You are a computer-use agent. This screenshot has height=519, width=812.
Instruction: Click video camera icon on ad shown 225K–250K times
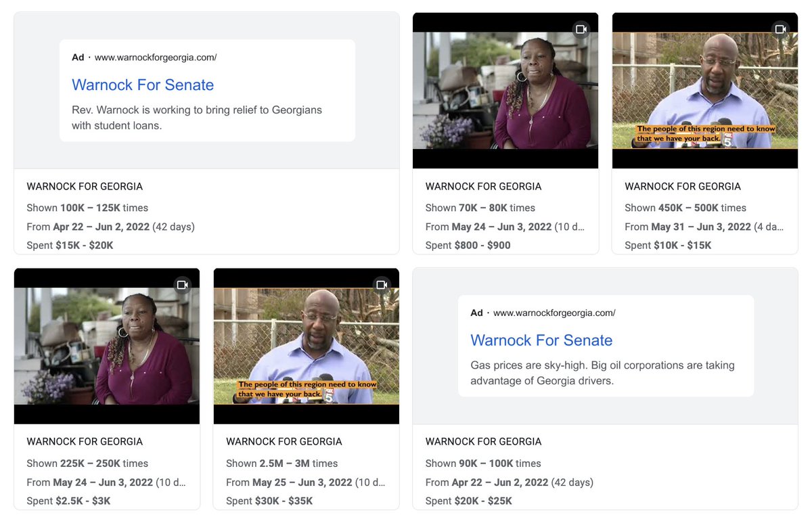click(x=182, y=285)
